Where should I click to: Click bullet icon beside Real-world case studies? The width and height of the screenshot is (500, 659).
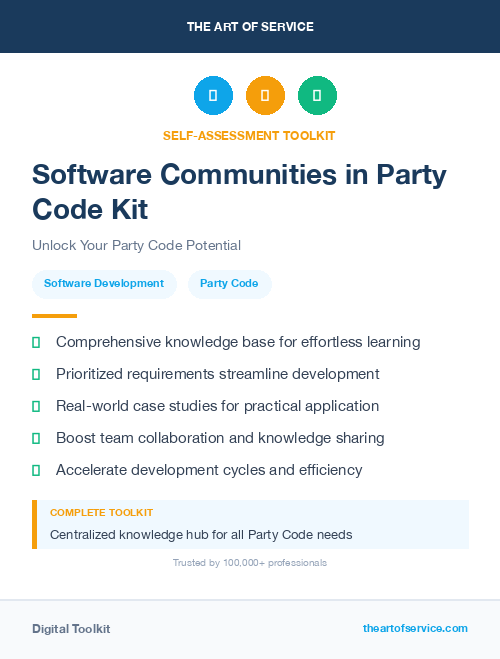coord(36,406)
